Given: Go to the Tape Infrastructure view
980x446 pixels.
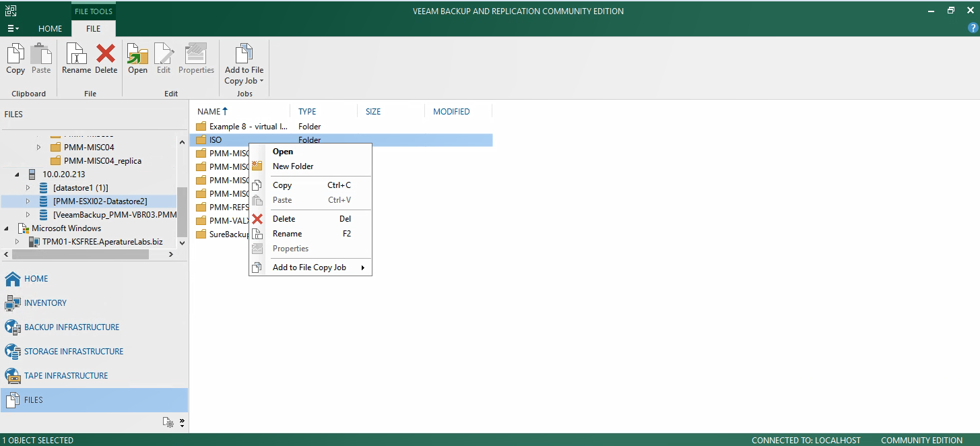Looking at the screenshot, I should coord(66,376).
